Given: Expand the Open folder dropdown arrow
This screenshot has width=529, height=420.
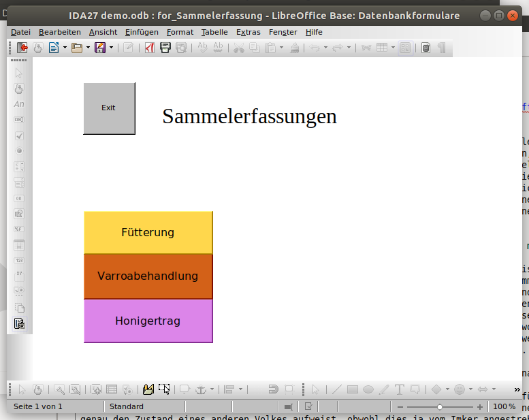Looking at the screenshot, I should click(88, 48).
